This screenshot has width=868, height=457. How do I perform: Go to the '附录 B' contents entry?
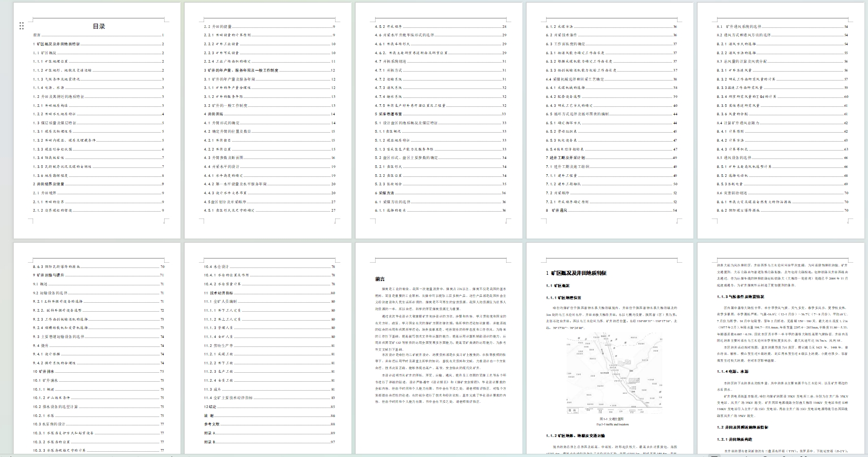pos(269,442)
